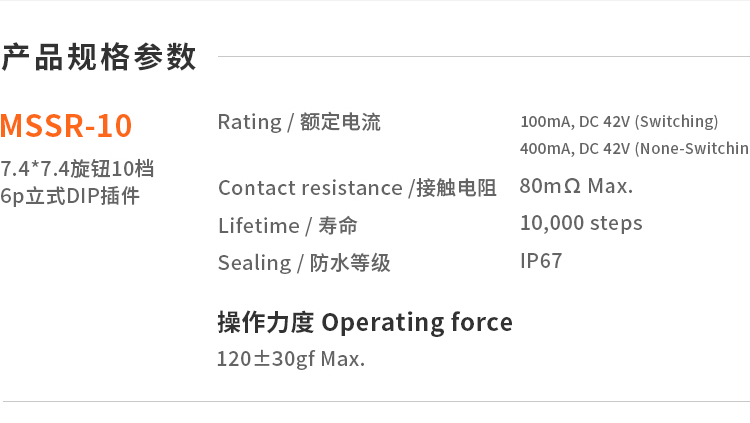Click the bold 操作力度 Chinese heading text
Screen dimensions: 750x423
(x=265, y=322)
